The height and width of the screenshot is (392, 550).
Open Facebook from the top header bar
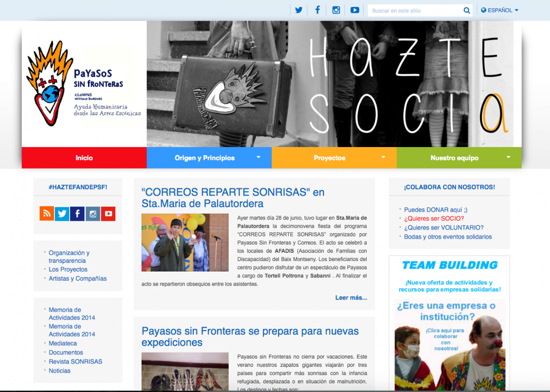317,10
